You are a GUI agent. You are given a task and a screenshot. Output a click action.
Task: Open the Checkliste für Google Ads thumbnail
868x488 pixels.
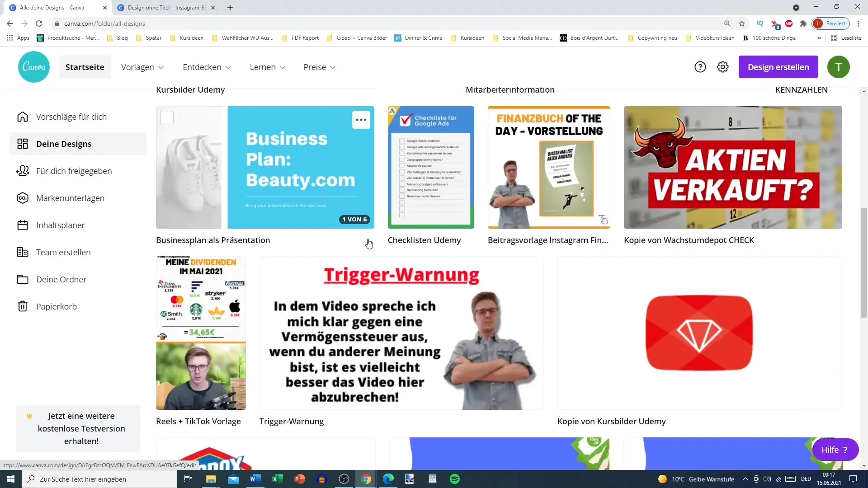pos(431,167)
